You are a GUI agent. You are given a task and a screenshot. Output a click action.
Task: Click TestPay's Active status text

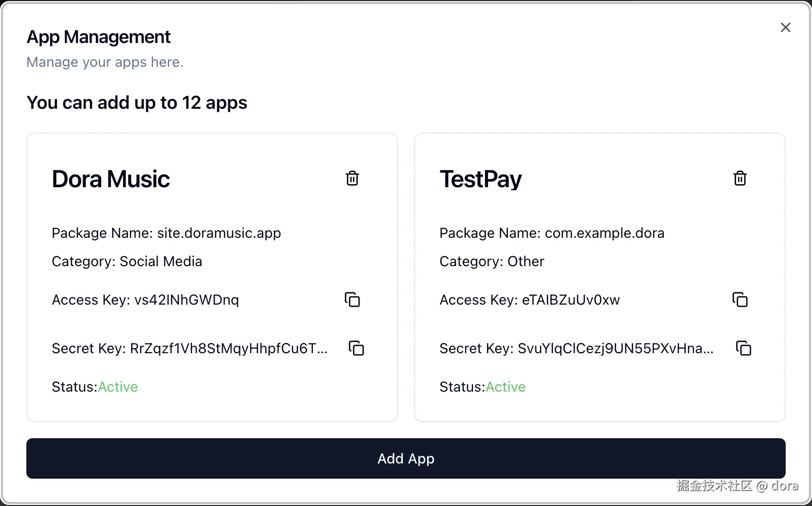506,387
